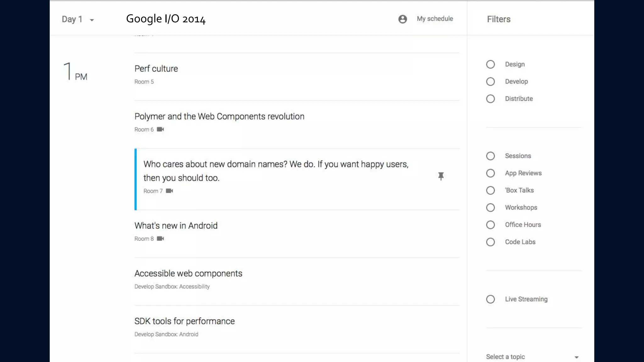Open What's new in Android session
Image resolution: width=644 pixels, height=362 pixels.
176,226
